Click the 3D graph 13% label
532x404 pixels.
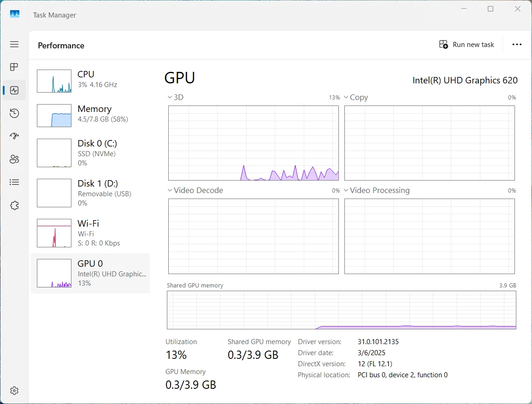coord(334,98)
